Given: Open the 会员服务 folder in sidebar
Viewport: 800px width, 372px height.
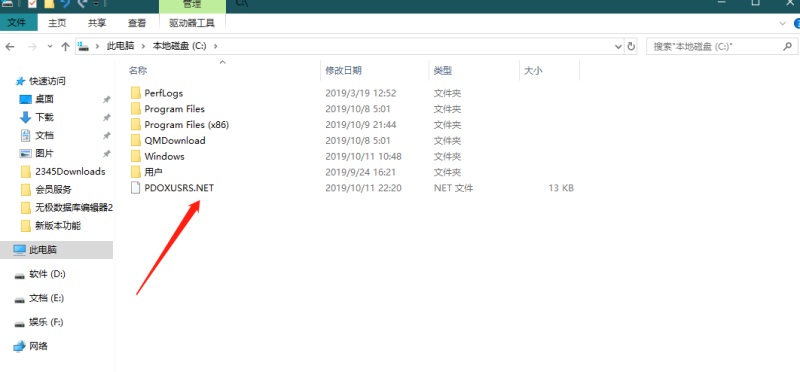Looking at the screenshot, I should (x=54, y=190).
